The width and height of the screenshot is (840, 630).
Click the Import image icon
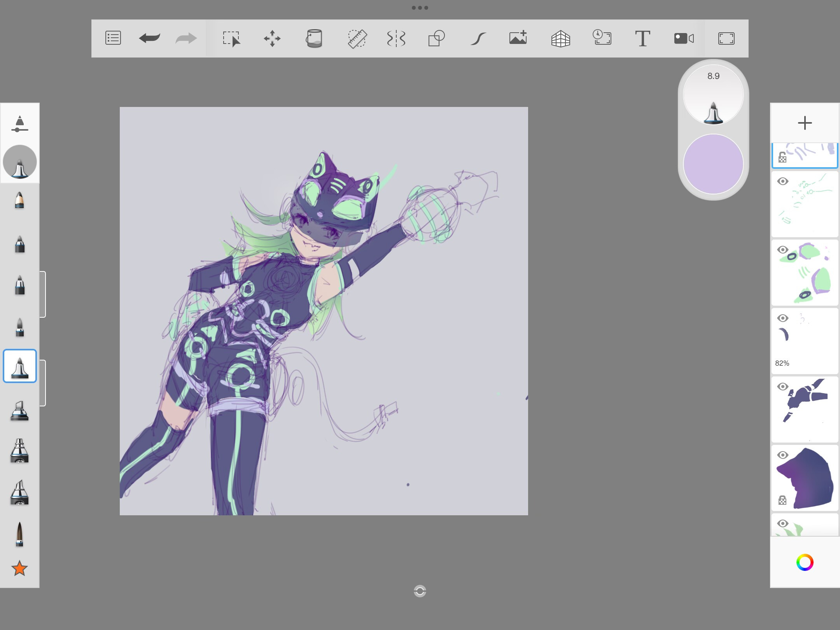pyautogui.click(x=518, y=38)
